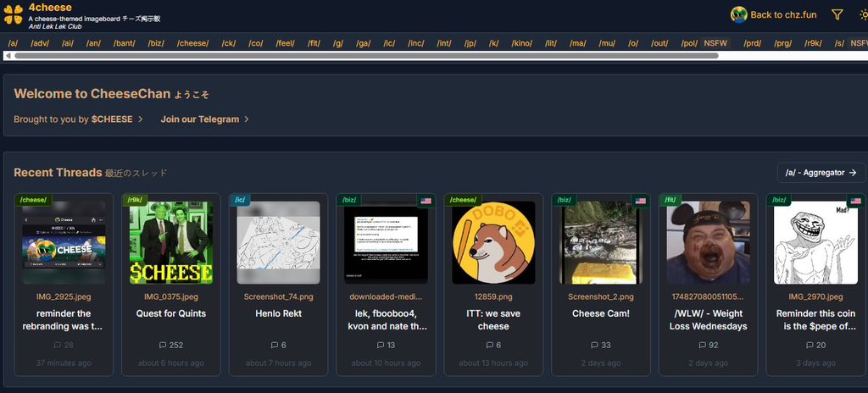
Task: Open the /ga/ board
Action: tap(363, 43)
